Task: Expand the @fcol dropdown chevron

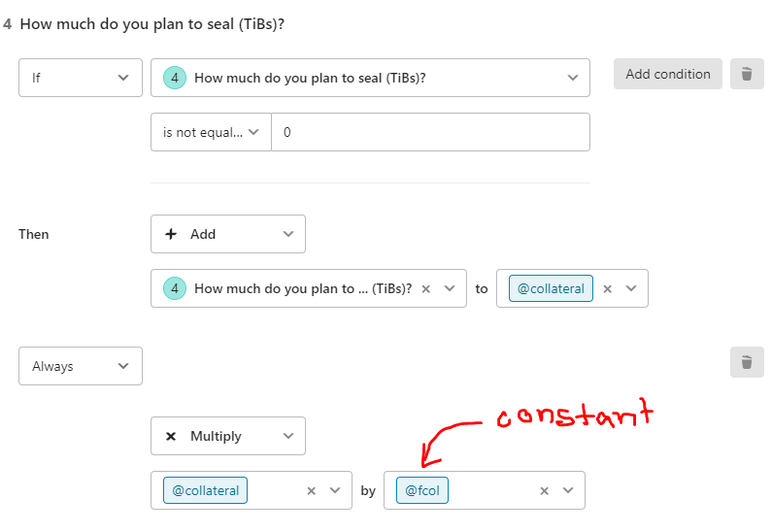Action: (x=568, y=490)
